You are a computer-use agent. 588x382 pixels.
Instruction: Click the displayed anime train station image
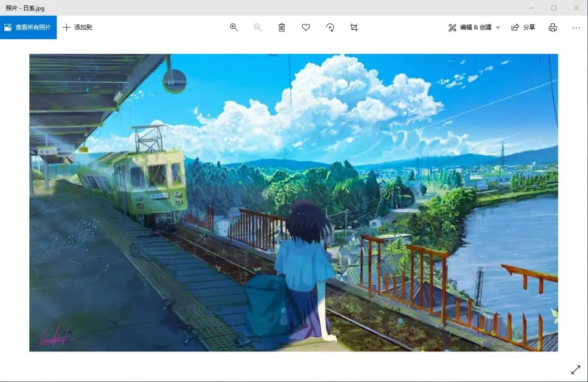coord(293,203)
